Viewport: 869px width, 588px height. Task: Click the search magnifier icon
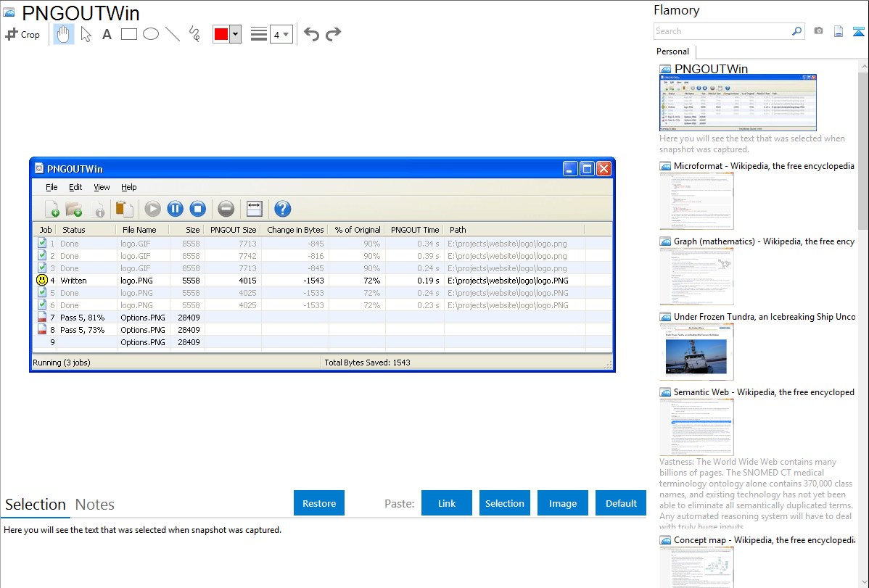797,31
